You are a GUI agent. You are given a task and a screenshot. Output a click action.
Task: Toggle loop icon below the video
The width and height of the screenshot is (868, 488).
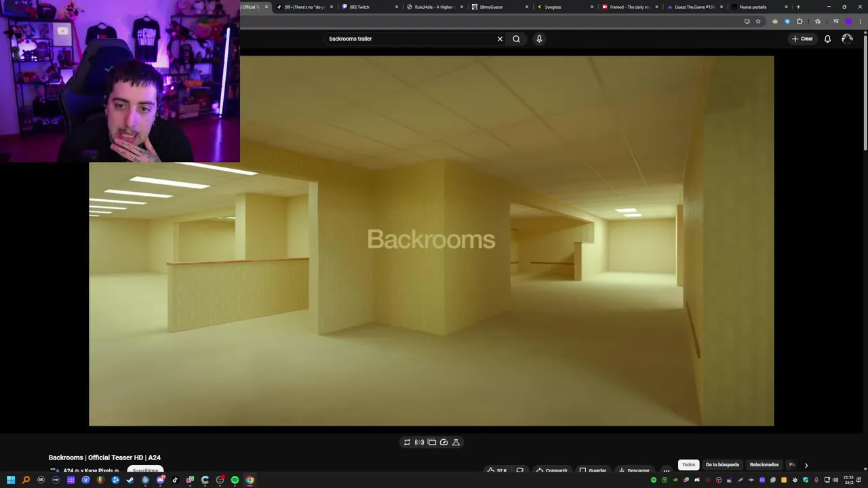(x=407, y=442)
